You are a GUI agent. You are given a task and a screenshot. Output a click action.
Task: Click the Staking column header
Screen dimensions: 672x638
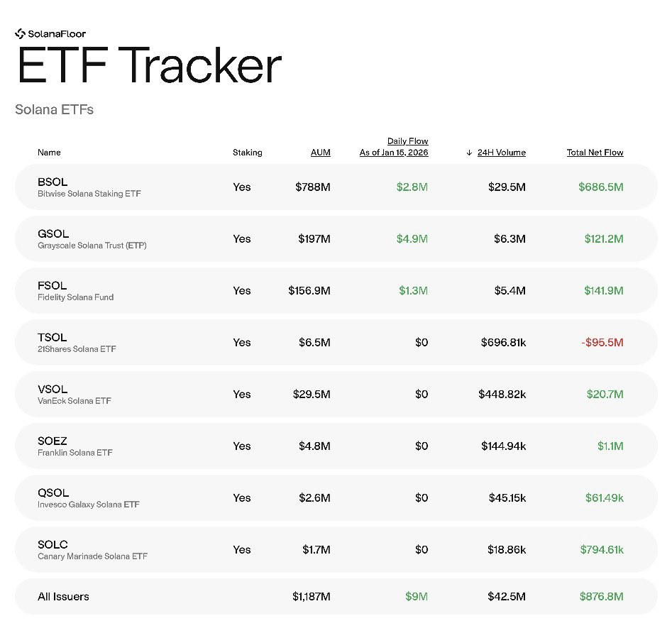(247, 152)
